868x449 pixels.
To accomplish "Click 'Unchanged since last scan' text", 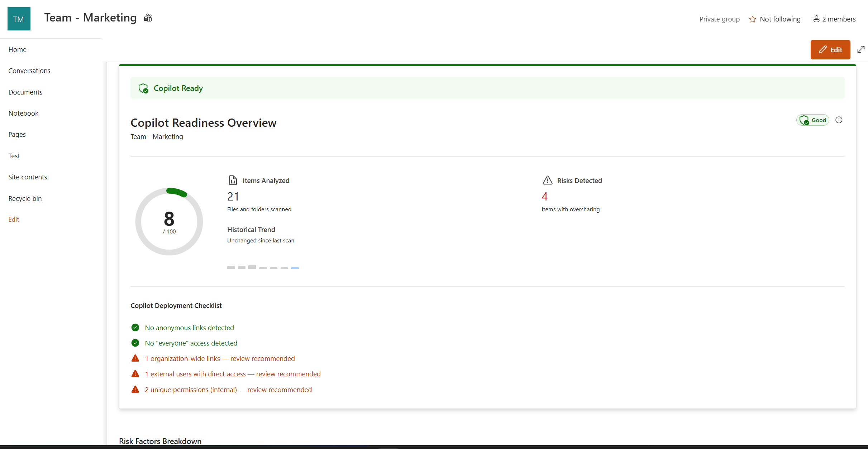I will (261, 240).
